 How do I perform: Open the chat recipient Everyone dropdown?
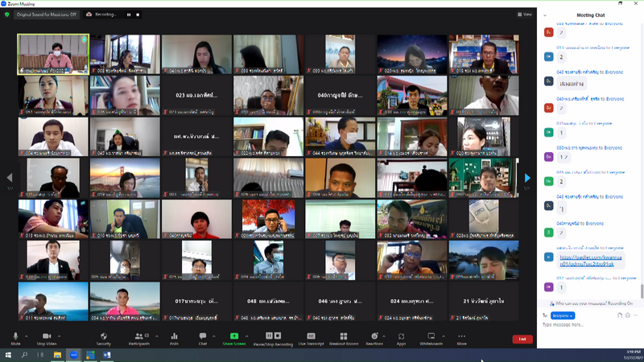[x=563, y=315]
